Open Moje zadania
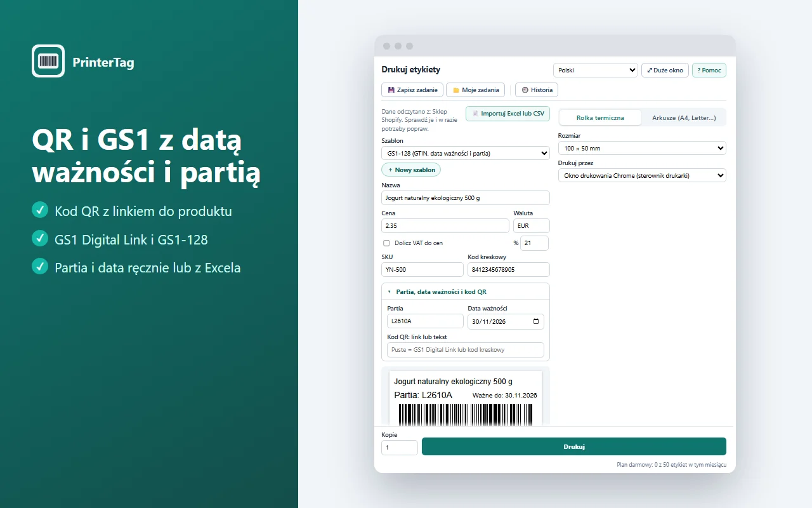 [476, 90]
